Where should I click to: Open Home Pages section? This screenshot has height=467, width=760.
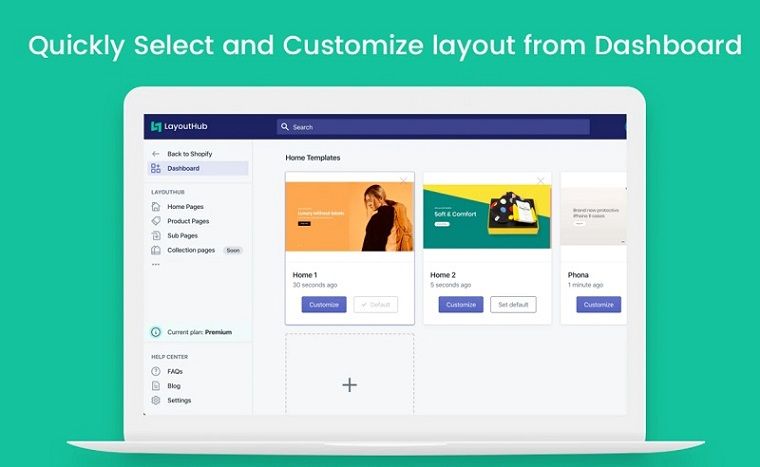185,207
